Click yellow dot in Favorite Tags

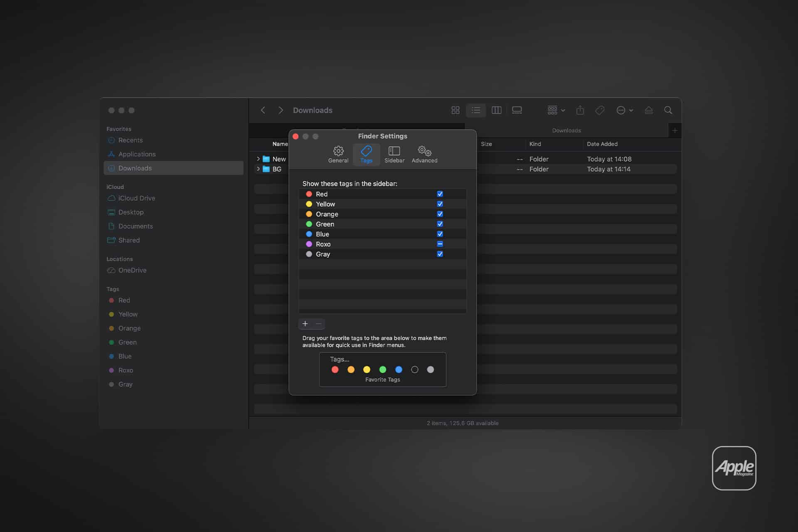click(367, 369)
